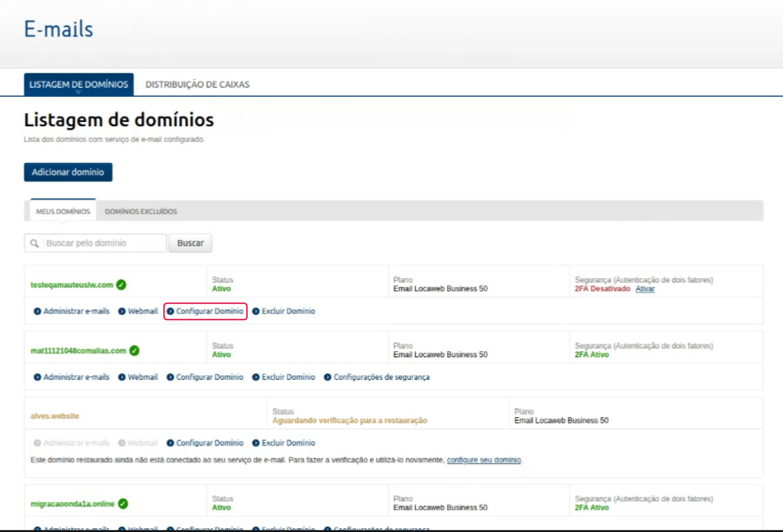Enable two-factor authentication via the Ativar link
Screen dimensions: 783x532
[x=644, y=289]
